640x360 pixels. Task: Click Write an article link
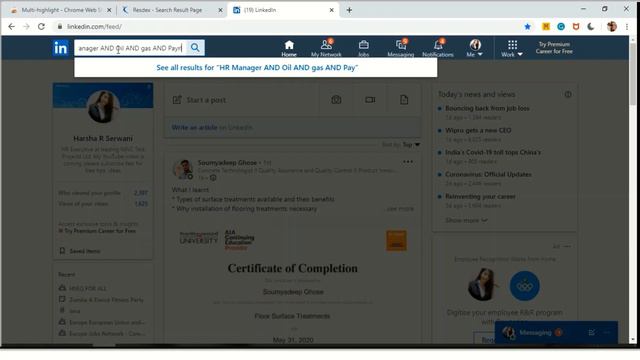tap(194, 128)
